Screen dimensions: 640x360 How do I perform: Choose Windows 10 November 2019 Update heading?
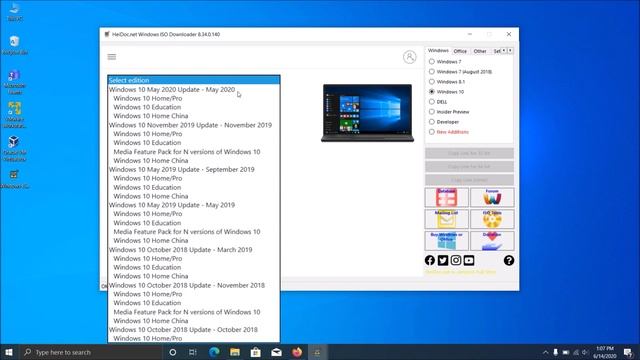pyautogui.click(x=194, y=125)
